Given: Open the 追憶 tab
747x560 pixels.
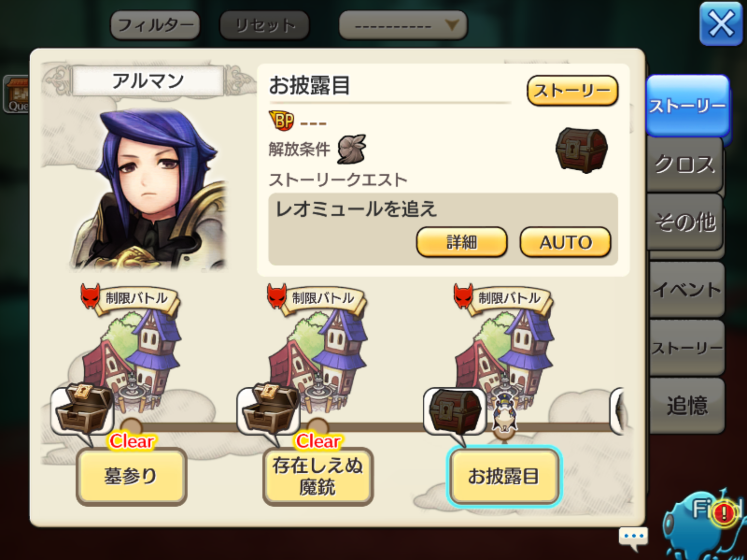Looking at the screenshot, I should tap(686, 405).
